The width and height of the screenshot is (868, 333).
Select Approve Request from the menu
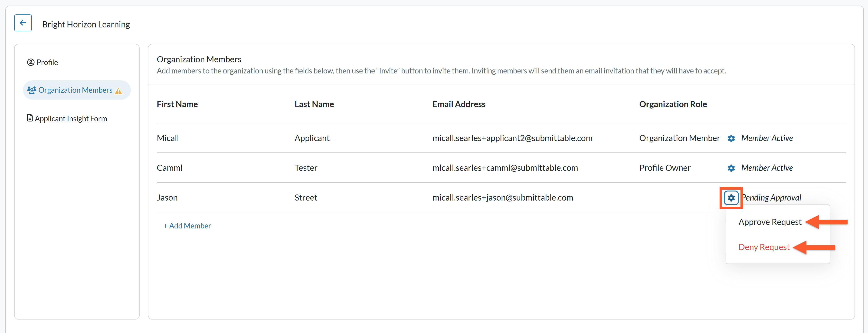click(770, 222)
